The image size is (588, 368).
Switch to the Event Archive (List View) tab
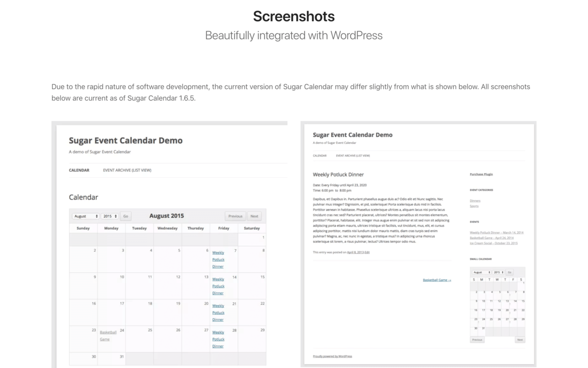(x=127, y=170)
